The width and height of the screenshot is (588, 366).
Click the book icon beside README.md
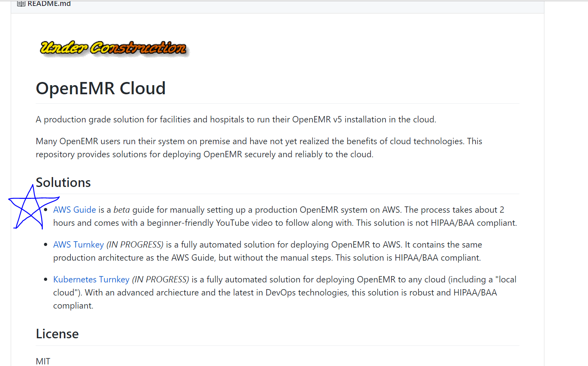coord(21,4)
